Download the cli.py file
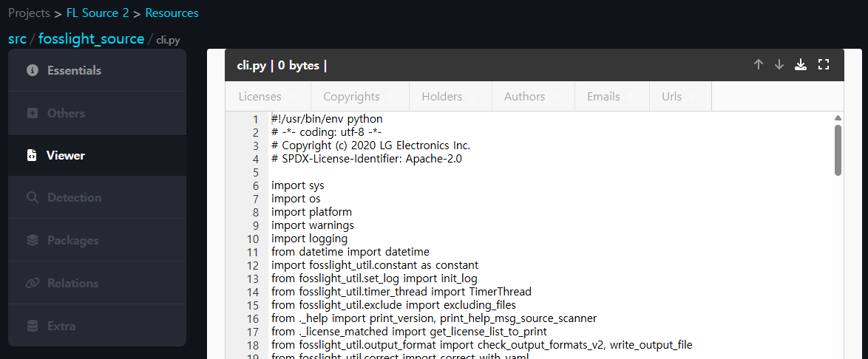Viewport: 868px width, 359px height. coord(801,65)
